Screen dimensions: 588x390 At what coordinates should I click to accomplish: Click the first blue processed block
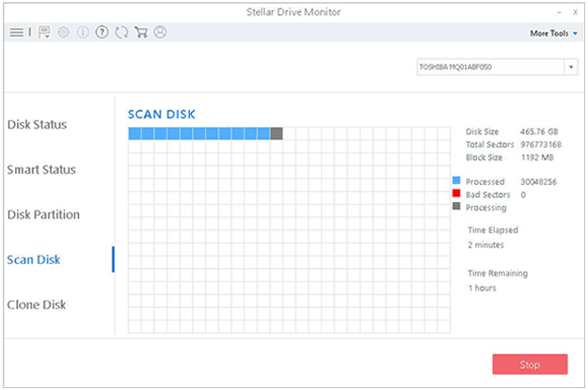(x=135, y=133)
